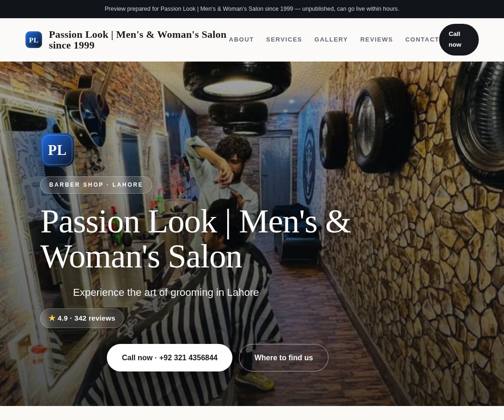The width and height of the screenshot is (504, 420).
Task: Click the small PL logo in header
Action: click(x=34, y=40)
